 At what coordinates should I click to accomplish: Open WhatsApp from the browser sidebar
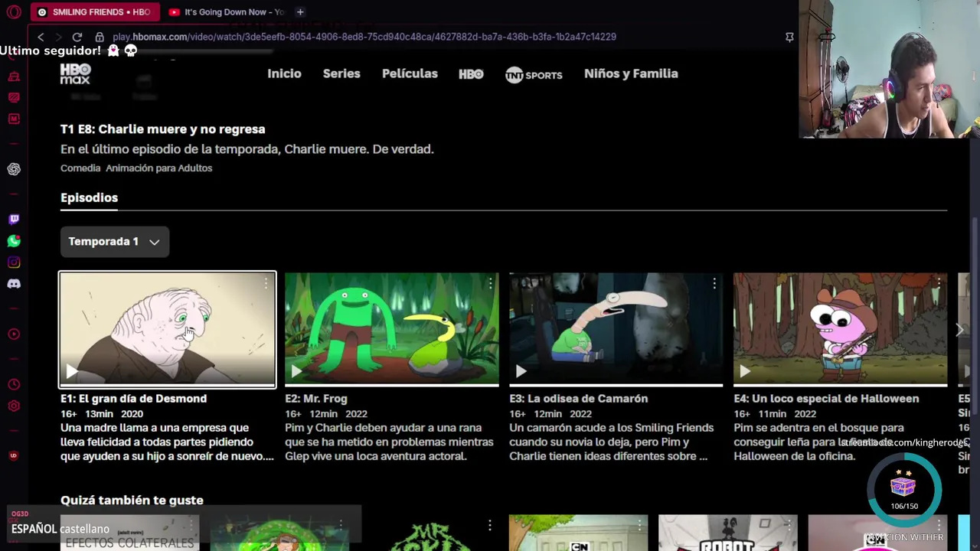[14, 241]
